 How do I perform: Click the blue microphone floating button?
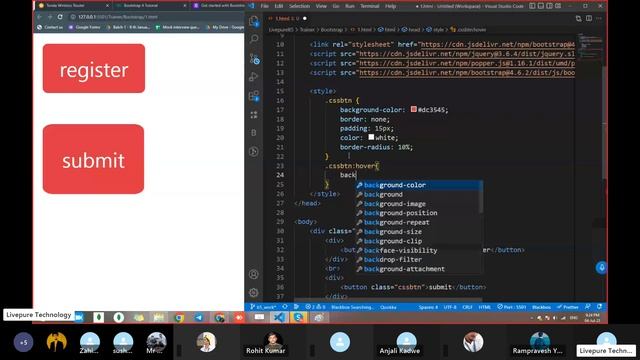coord(601,268)
